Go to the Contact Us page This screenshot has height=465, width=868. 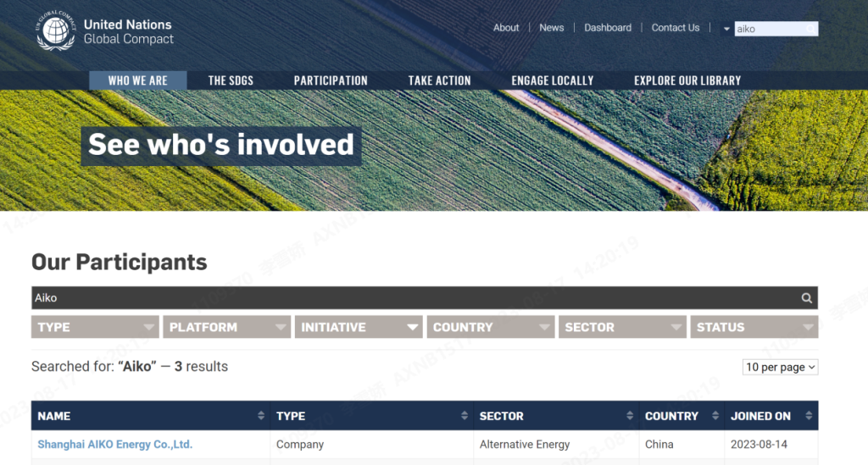point(676,28)
